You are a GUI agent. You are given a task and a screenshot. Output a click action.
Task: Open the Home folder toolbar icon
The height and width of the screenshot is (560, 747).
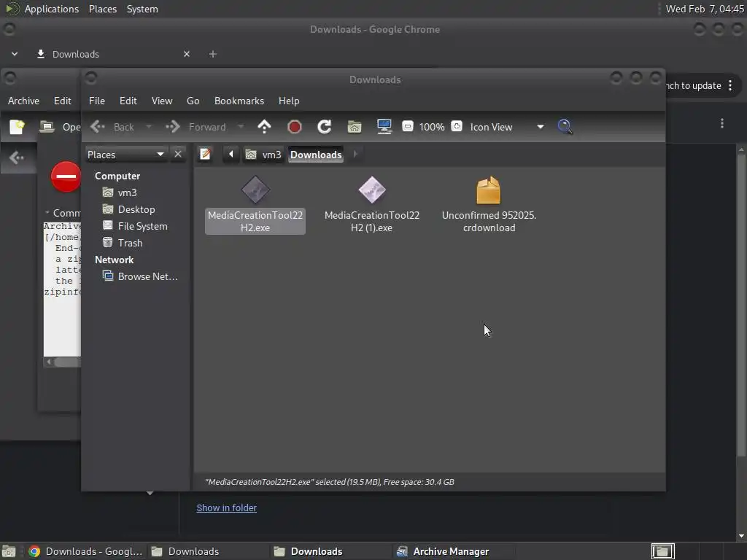[x=355, y=127]
